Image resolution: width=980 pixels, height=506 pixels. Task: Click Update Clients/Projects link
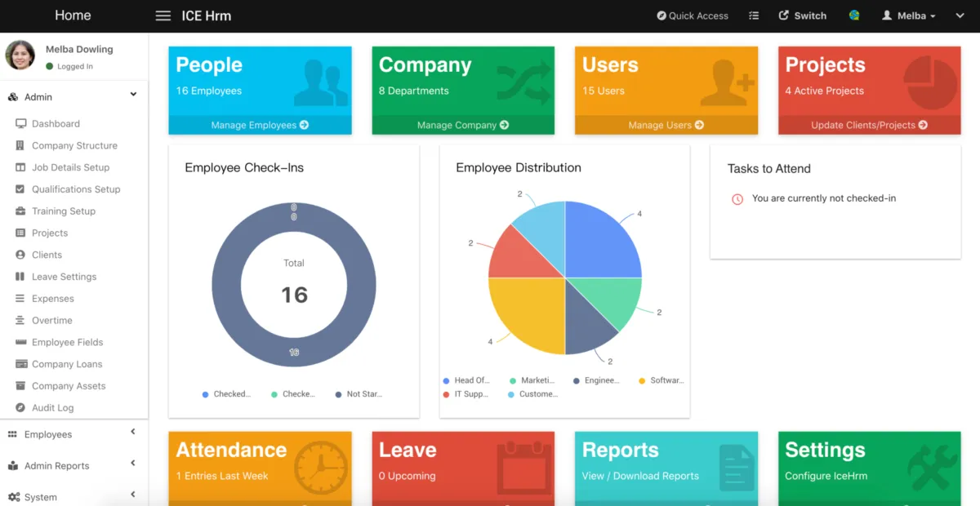coord(869,125)
